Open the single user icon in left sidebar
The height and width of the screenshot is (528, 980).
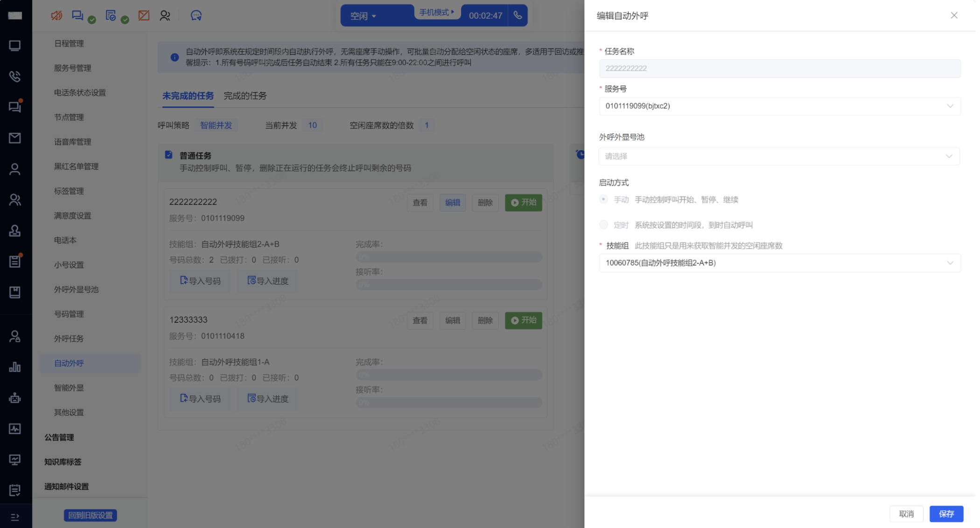pyautogui.click(x=15, y=169)
